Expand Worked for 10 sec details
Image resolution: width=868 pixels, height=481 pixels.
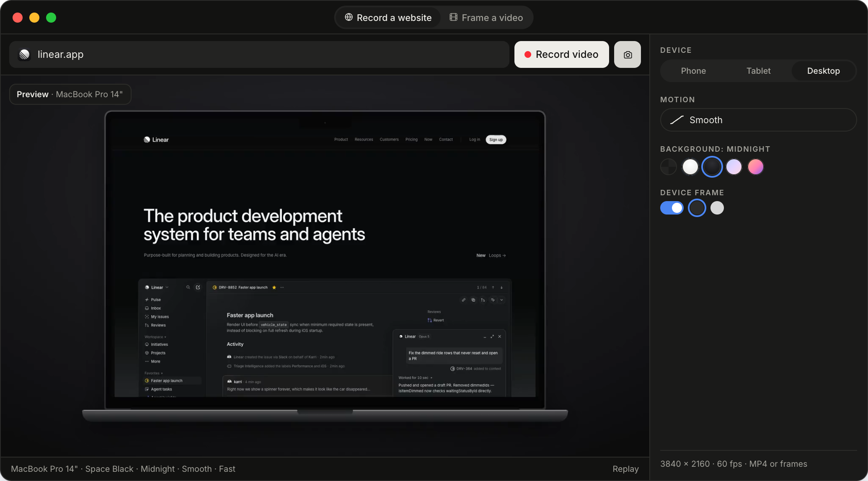coord(415,378)
